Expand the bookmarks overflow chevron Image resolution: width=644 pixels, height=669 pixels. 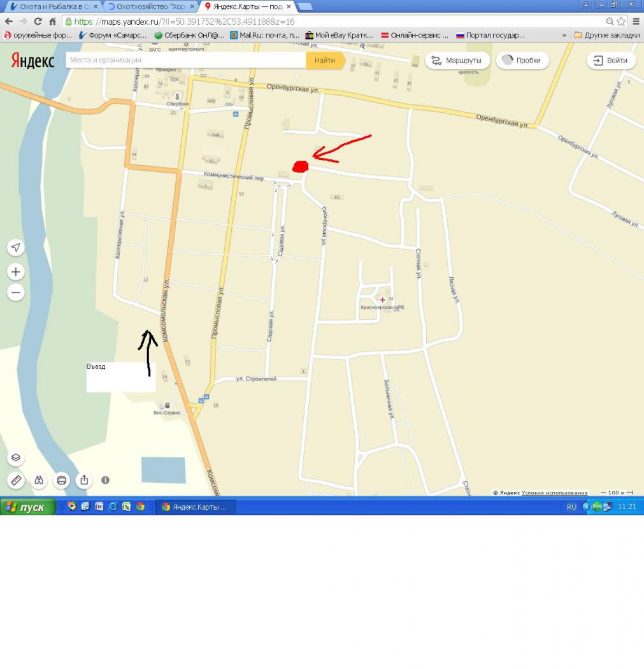564,36
